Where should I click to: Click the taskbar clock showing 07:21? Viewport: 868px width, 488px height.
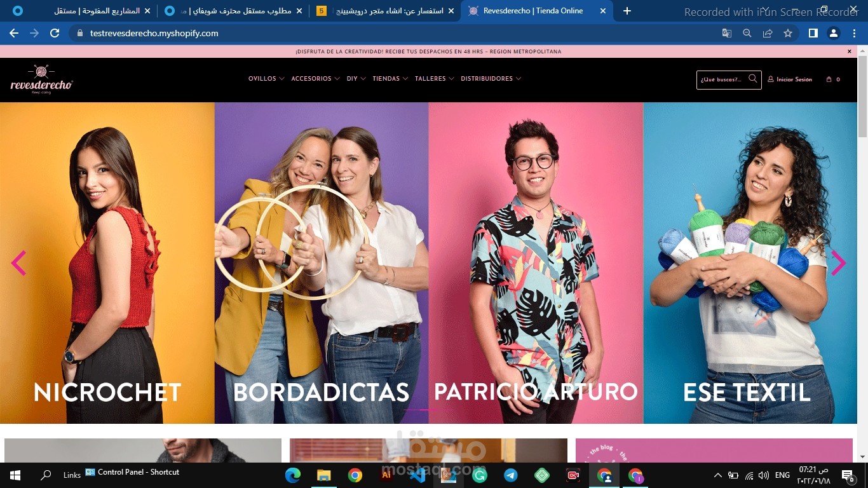(x=813, y=475)
